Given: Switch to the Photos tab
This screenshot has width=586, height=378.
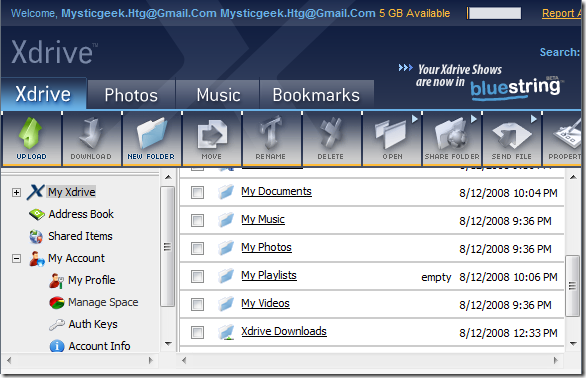Looking at the screenshot, I should [131, 95].
